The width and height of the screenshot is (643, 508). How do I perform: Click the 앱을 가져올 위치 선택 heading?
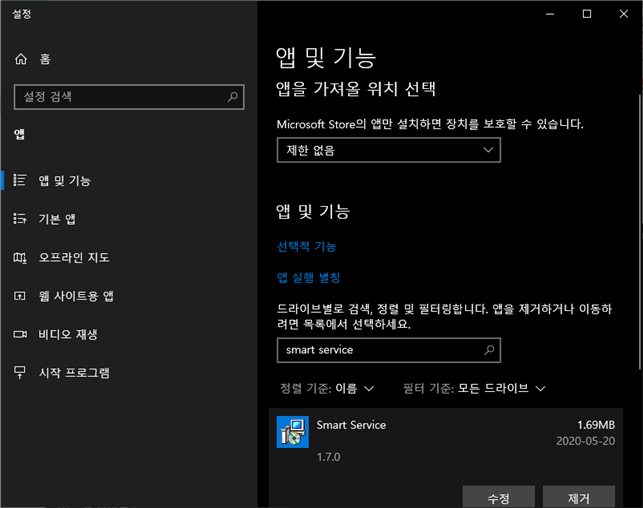(x=356, y=89)
